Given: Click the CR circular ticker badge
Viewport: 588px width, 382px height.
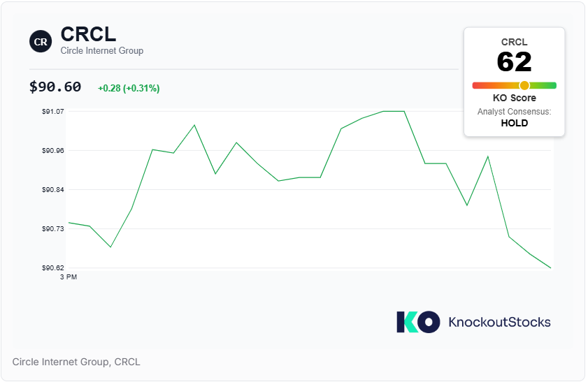Looking at the screenshot, I should coord(41,41).
